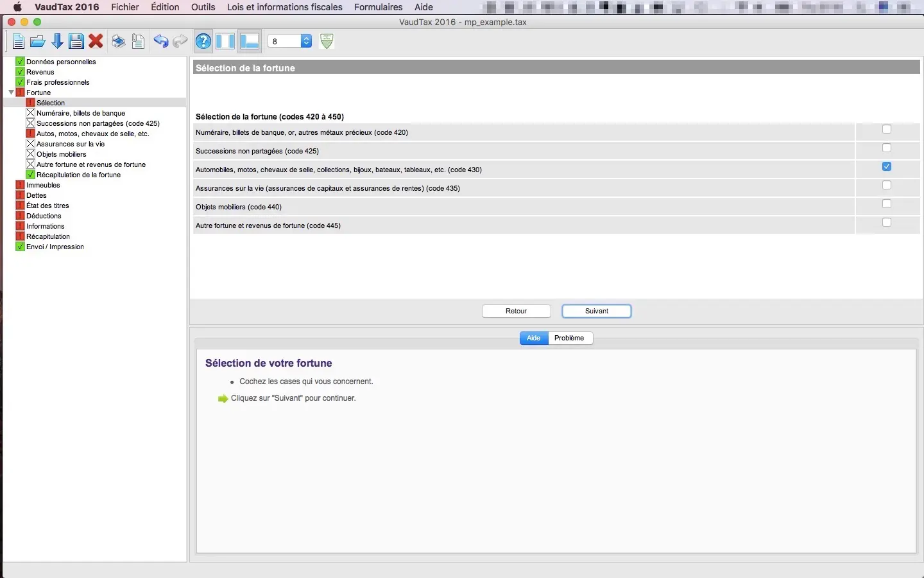Screen dimensions: 924x578
Task: Click the red X delete icon
Action: tap(96, 42)
